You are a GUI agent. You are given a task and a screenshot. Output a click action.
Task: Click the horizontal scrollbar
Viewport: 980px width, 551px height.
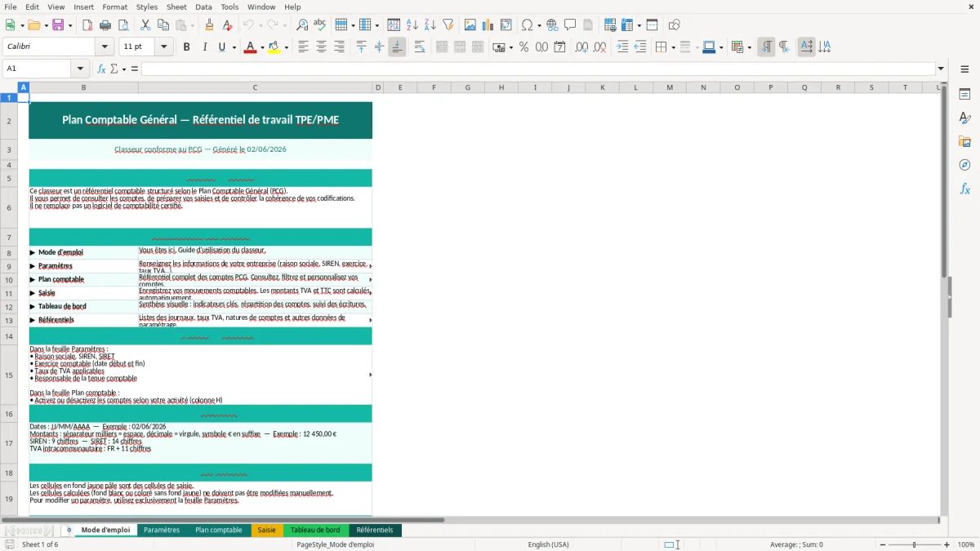[x=470, y=519]
